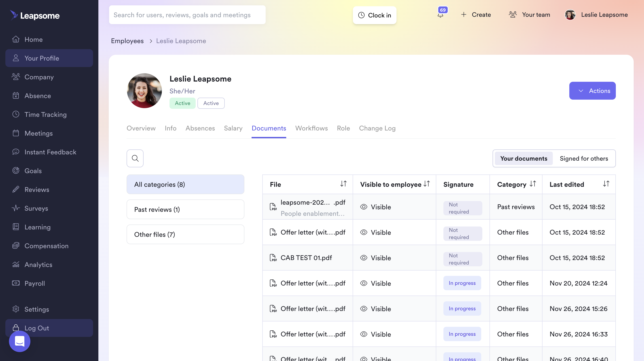The height and width of the screenshot is (361, 644).
Task: Switch to Signed for others
Action: tap(584, 158)
